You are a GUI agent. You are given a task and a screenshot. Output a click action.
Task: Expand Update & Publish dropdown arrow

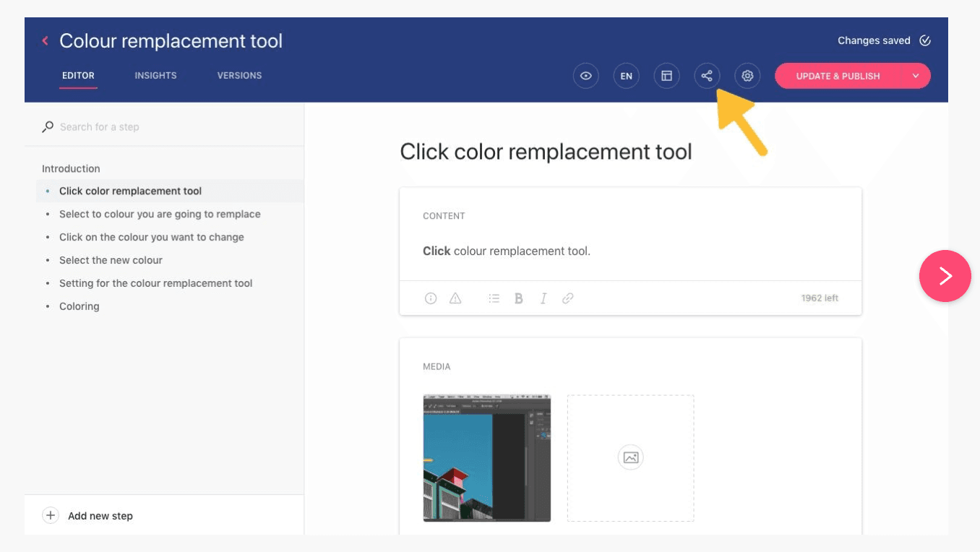pos(916,76)
